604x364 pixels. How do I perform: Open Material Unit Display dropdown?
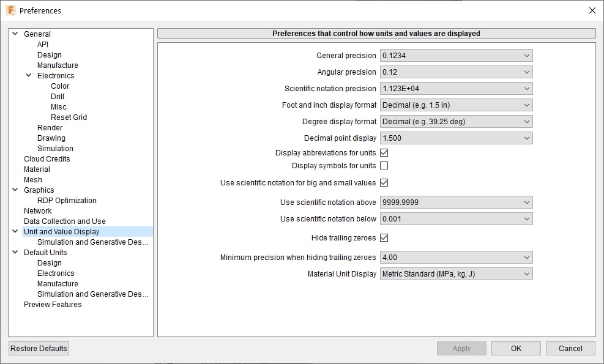[456, 274]
